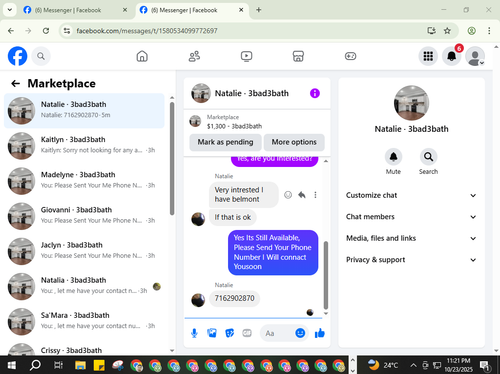
Task: Click Natalie's large profile picture in right panel
Action: tap(411, 103)
